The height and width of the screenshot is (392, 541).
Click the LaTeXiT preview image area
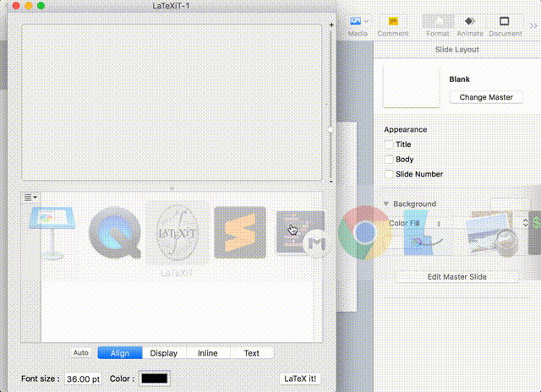[172, 102]
